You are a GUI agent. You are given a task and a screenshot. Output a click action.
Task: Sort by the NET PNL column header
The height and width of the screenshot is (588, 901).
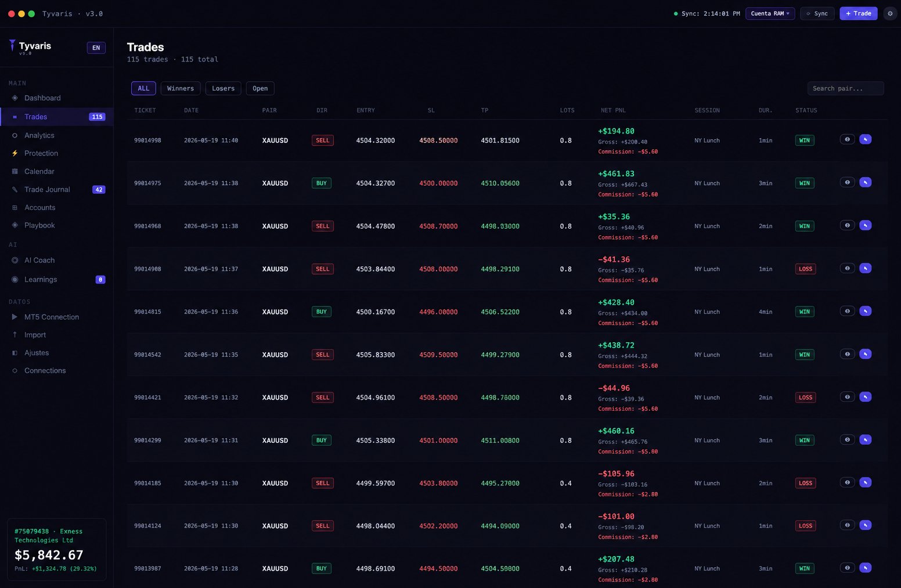coord(613,110)
